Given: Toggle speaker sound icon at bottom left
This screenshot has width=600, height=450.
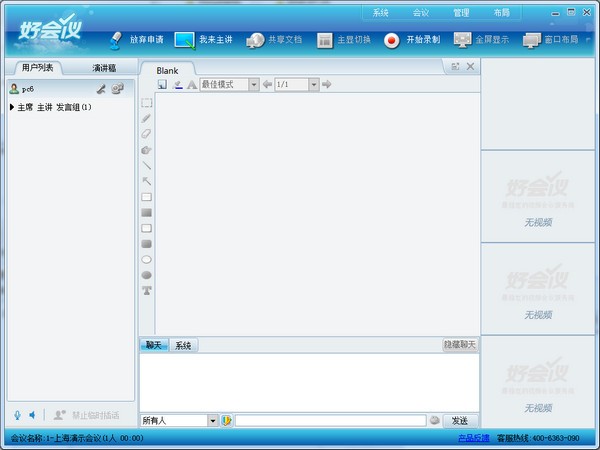Looking at the screenshot, I should point(33,415).
